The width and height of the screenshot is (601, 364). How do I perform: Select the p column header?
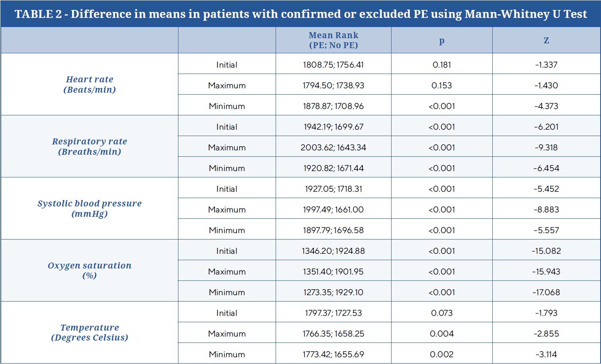pos(442,41)
